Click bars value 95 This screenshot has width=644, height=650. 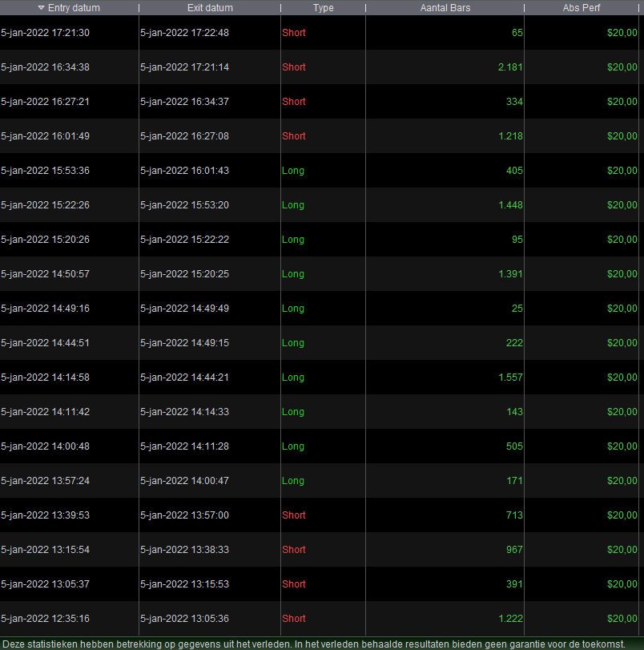[x=517, y=239]
